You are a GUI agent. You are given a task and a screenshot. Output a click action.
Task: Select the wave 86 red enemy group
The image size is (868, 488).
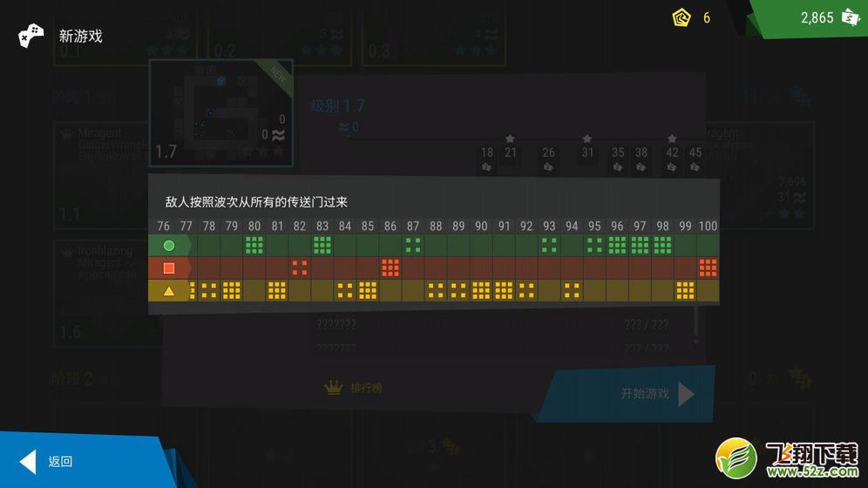pyautogui.click(x=390, y=268)
